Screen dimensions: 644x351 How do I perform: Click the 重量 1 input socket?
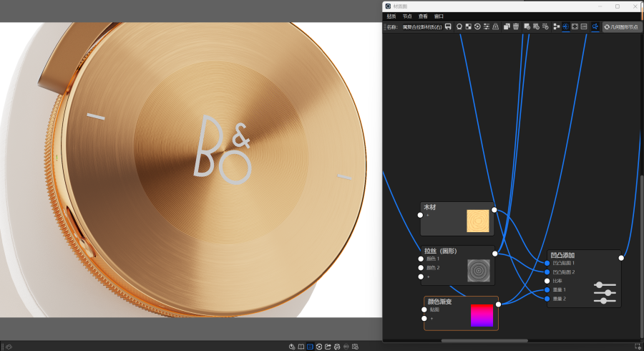tap(547, 290)
